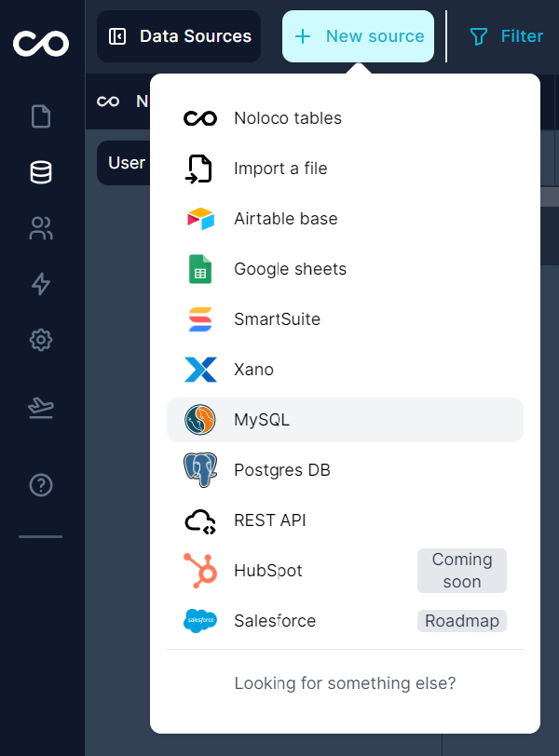This screenshot has width=559, height=756.
Task: Open the Help question mark icon
Action: [x=41, y=485]
